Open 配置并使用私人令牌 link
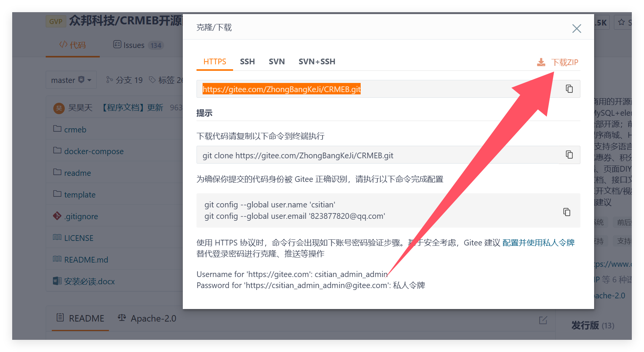Screen dimensions: 644x352 point(538,243)
